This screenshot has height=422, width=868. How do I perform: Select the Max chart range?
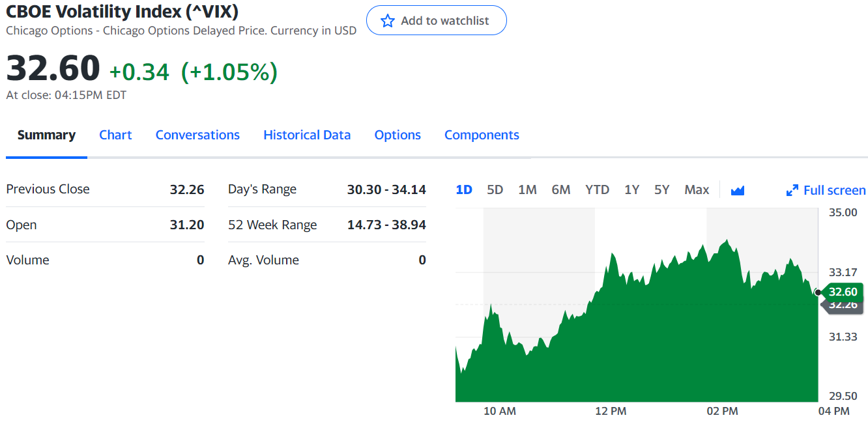[x=697, y=190]
